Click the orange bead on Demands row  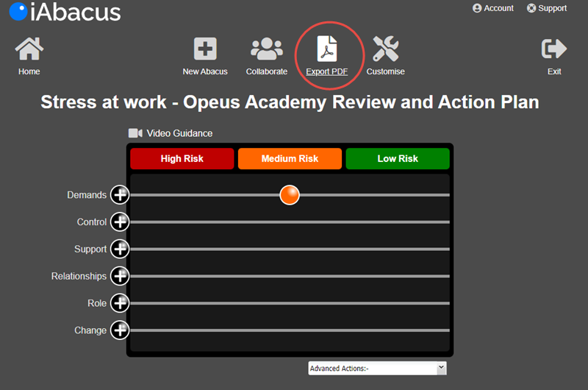pos(290,195)
